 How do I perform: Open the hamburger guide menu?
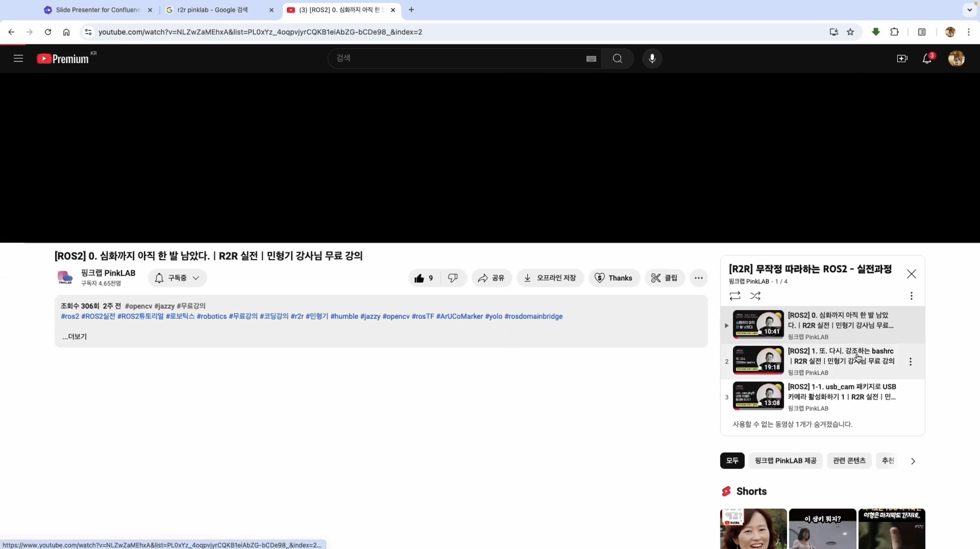18,59
